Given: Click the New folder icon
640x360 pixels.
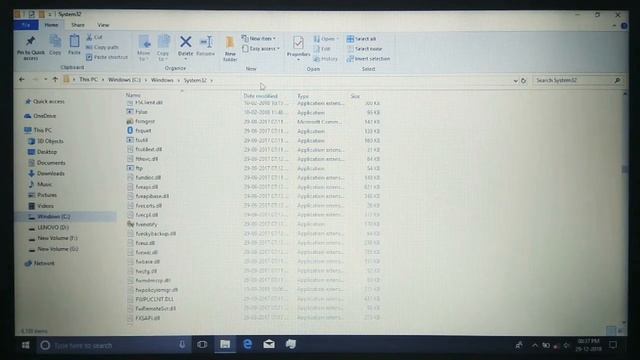Looking at the screenshot, I should tap(230, 42).
